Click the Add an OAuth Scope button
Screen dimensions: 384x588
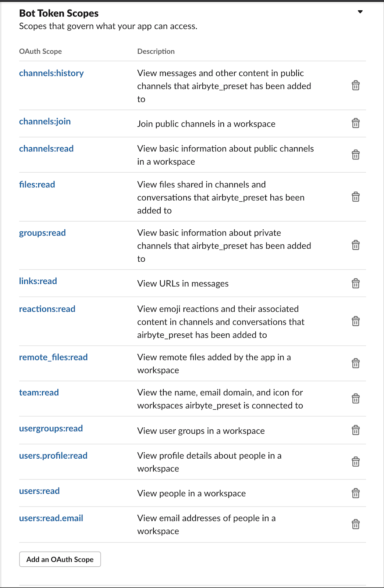60,559
